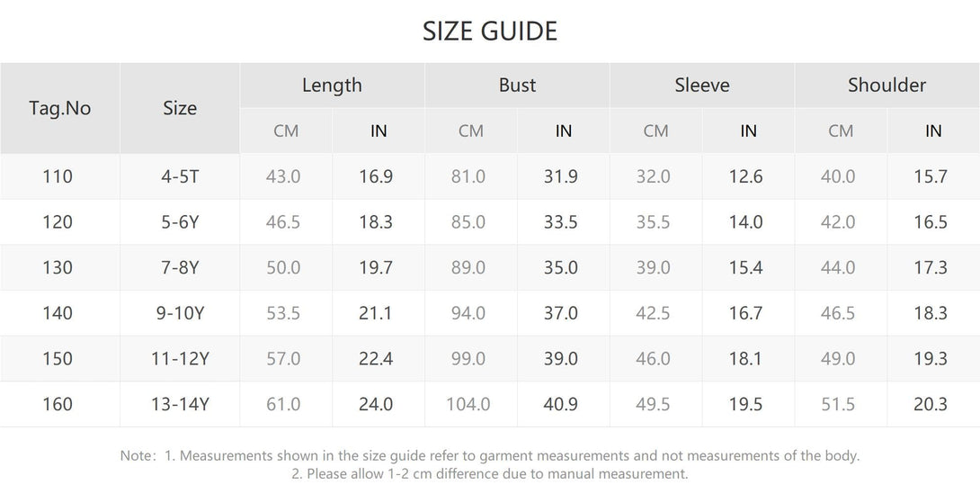980x503 pixels.
Task: Click the 11-12Y size cell
Action: click(x=180, y=358)
